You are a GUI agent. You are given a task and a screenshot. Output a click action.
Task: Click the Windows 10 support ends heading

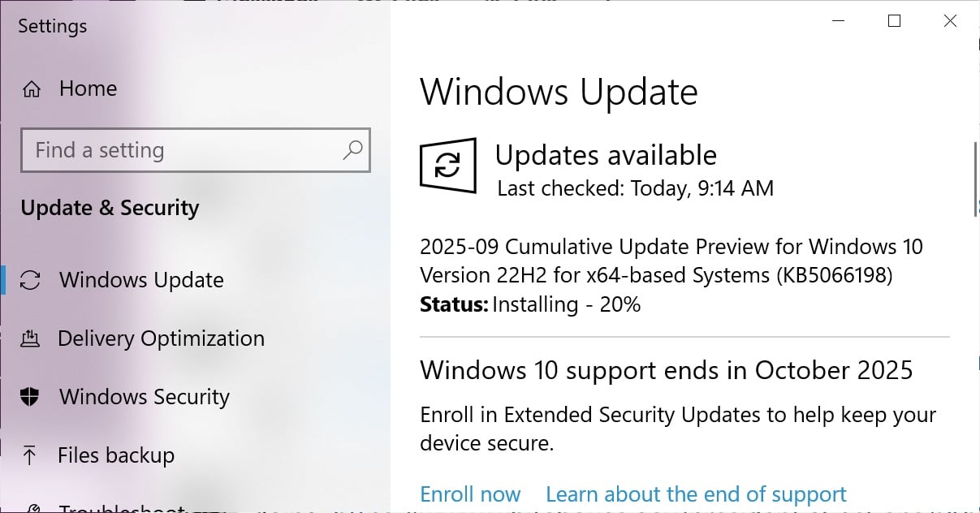click(666, 370)
